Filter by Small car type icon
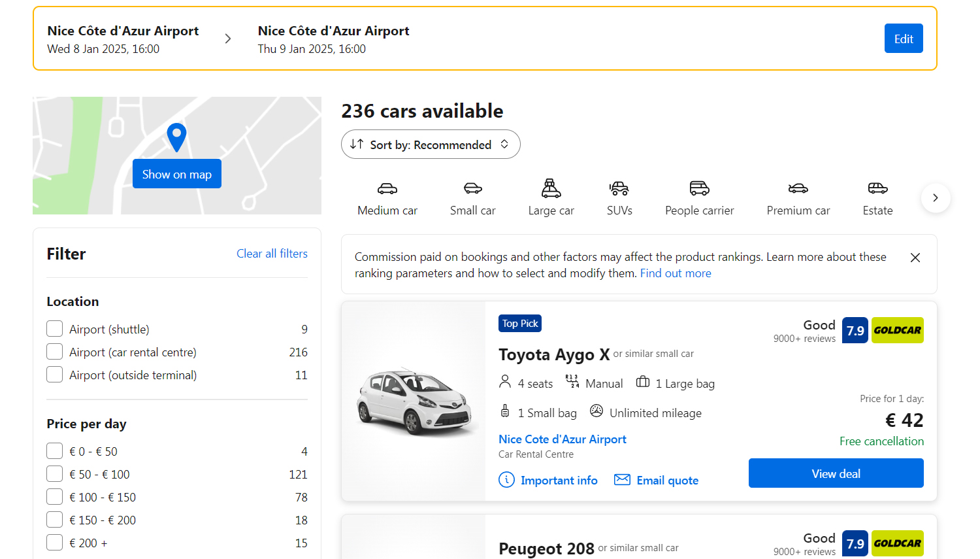Image resolution: width=980 pixels, height=559 pixels. [472, 189]
